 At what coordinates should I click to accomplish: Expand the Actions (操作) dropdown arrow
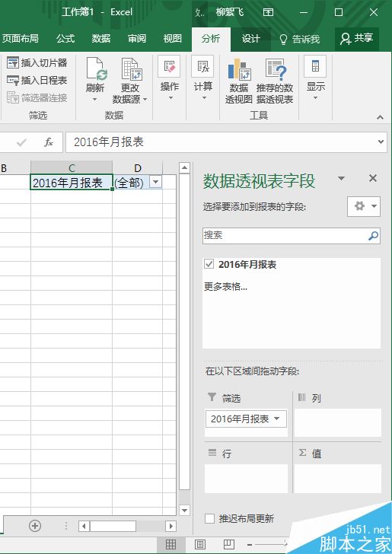click(x=171, y=98)
